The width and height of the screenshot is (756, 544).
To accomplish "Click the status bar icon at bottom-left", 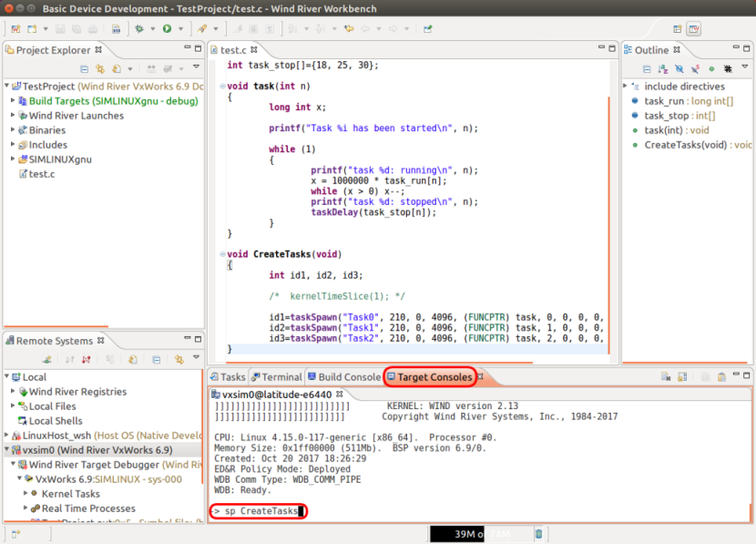I will pyautogui.click(x=15, y=534).
